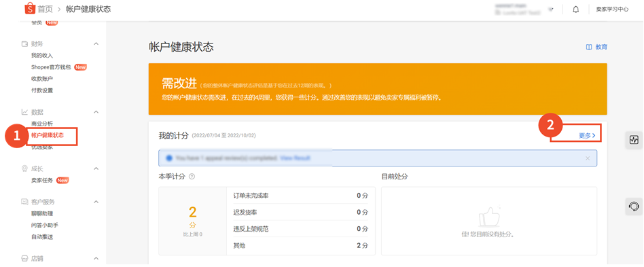Select 帐户健康状态 in sidebar
This screenshot has width=644, height=267.
tap(48, 135)
